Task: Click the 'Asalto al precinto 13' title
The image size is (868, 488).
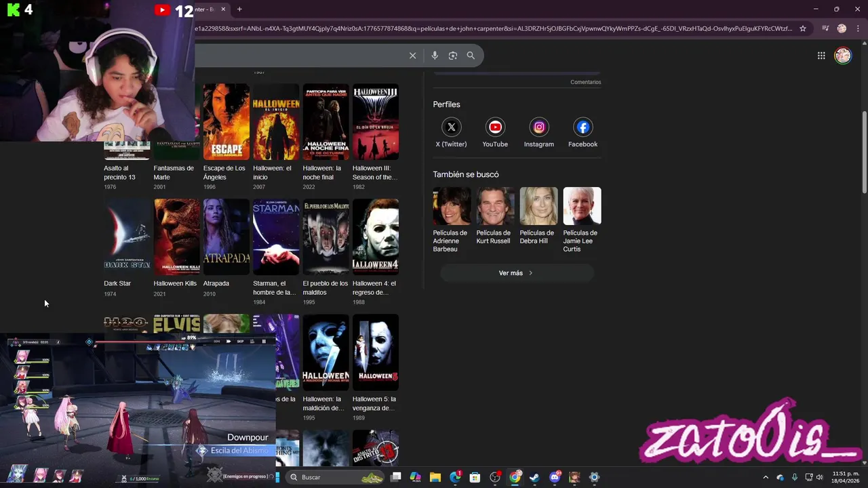Action: tap(119, 173)
